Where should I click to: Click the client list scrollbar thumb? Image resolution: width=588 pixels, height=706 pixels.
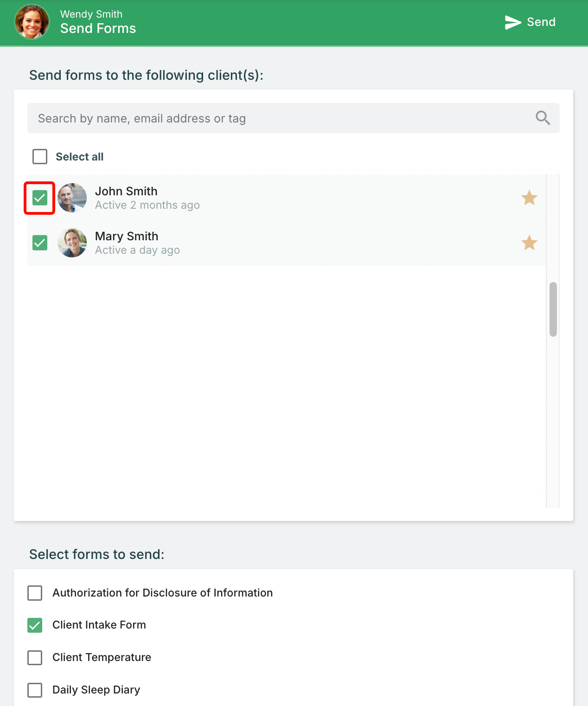pyautogui.click(x=553, y=309)
